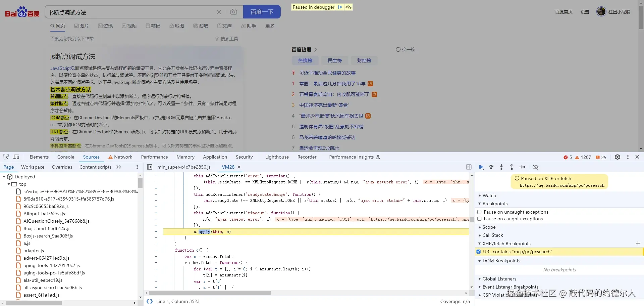Open the Recorder panel
Image resolution: width=644 pixels, height=306 pixels.
[307, 157]
